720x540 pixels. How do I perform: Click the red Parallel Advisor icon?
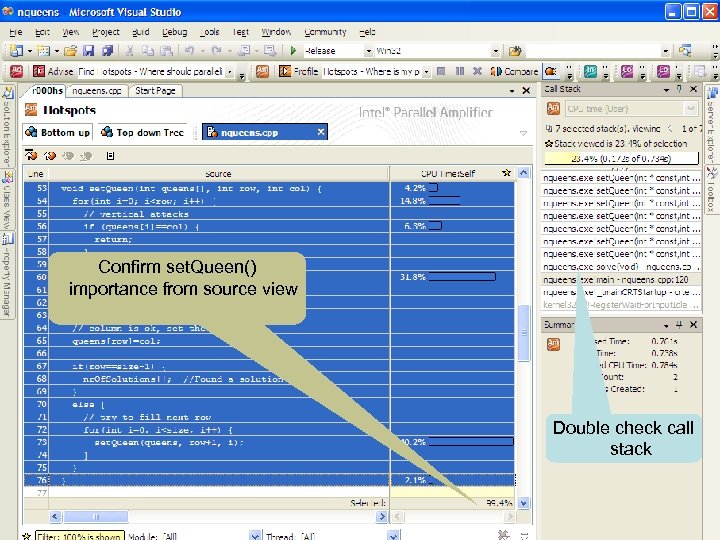point(17,71)
